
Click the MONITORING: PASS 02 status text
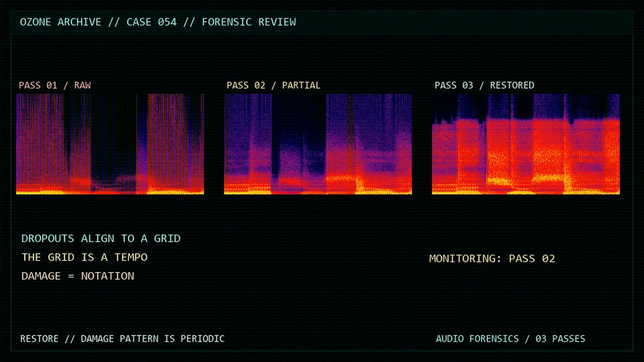[x=492, y=258]
